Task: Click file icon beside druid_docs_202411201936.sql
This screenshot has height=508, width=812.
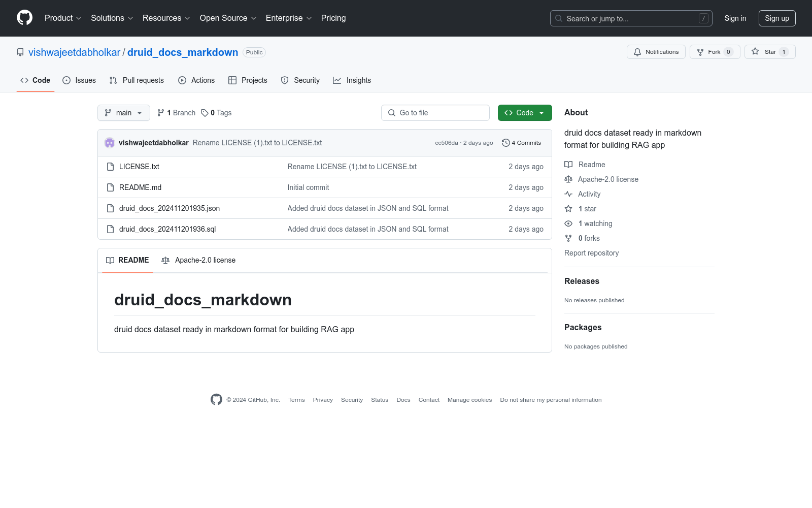Action: coord(110,229)
